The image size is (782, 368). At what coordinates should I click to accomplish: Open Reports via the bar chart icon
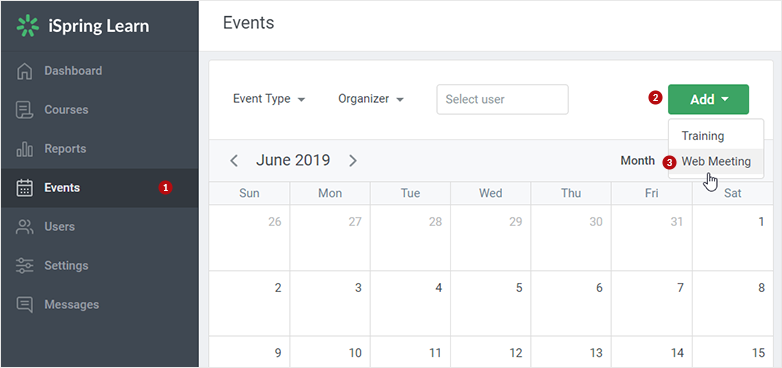click(24, 149)
